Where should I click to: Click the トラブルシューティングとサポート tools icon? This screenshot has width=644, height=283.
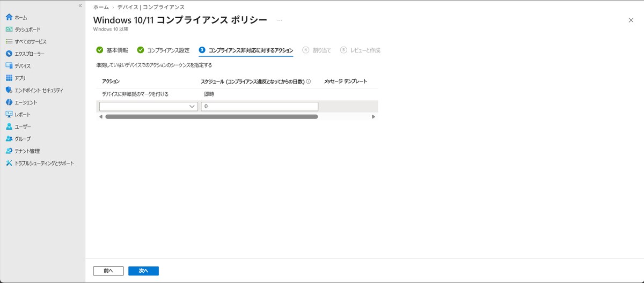click(x=9, y=163)
